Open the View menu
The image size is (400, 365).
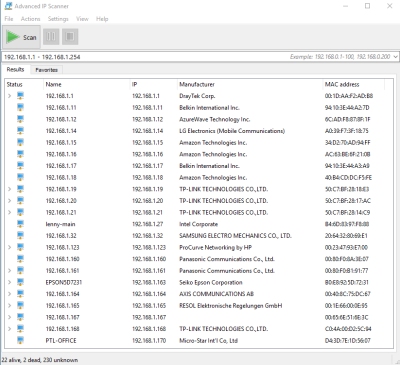(x=82, y=19)
